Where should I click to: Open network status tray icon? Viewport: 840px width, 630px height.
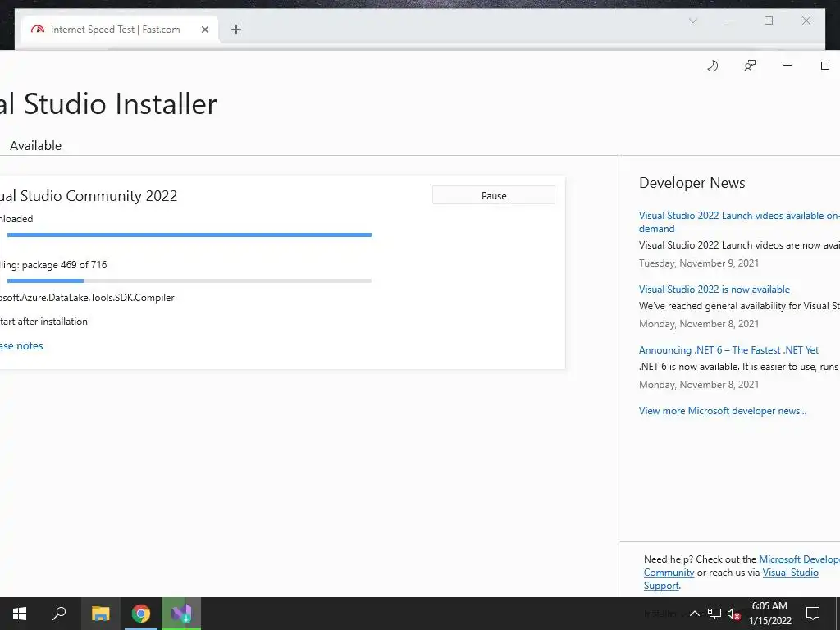714,614
